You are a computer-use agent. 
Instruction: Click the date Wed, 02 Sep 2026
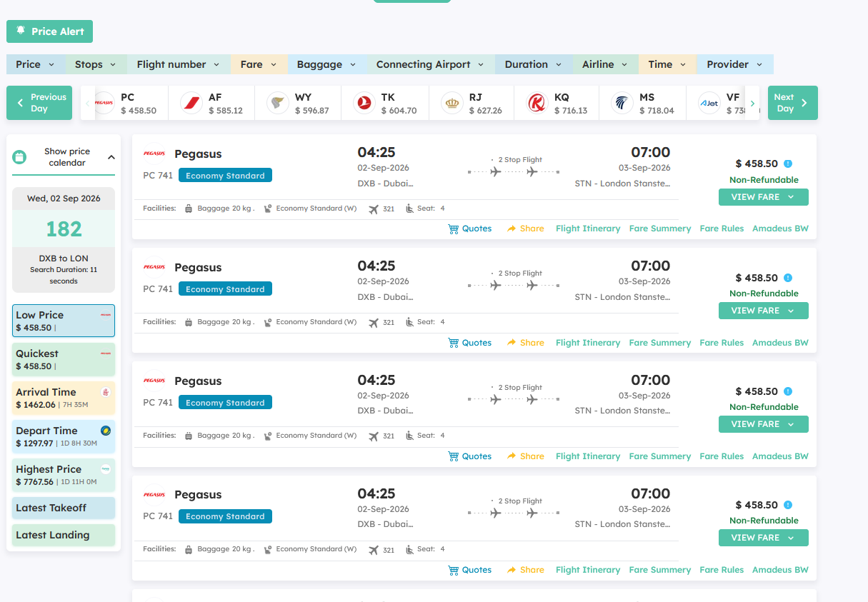[64, 199]
